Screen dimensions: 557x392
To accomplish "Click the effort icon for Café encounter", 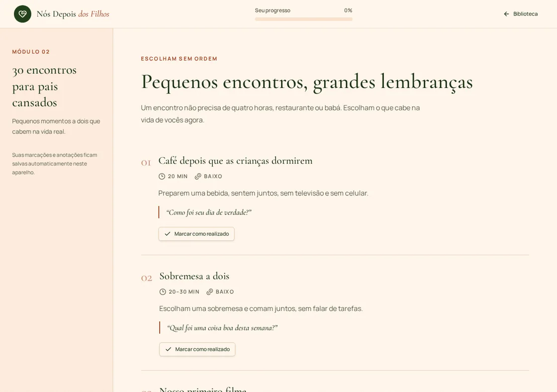I will (x=198, y=176).
